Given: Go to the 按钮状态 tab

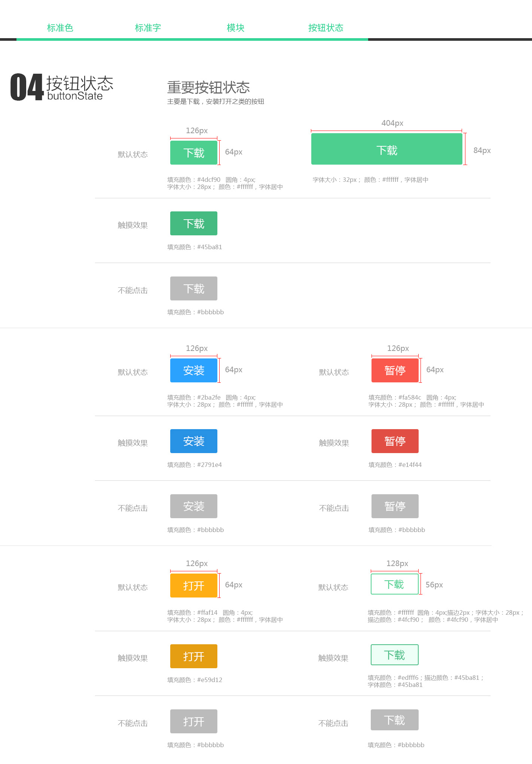Looking at the screenshot, I should pos(325,28).
